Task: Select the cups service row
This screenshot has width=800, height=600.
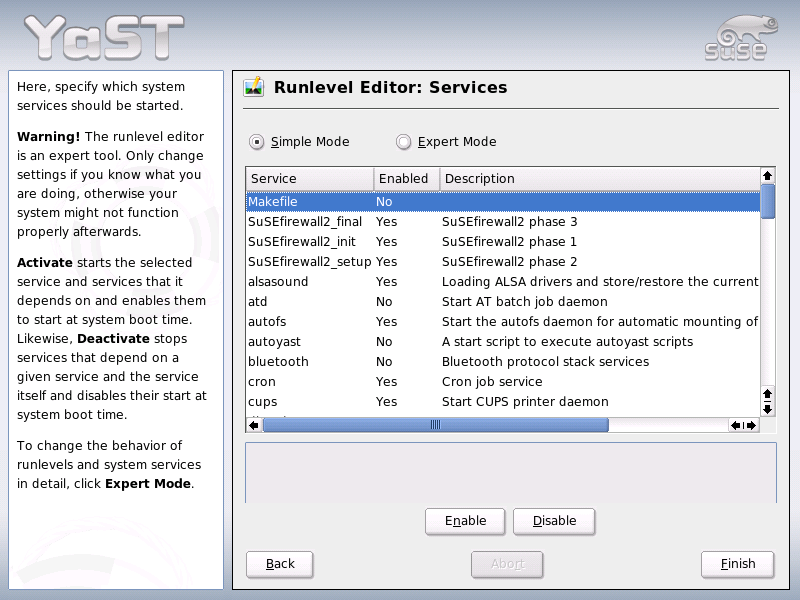Action: (x=503, y=402)
